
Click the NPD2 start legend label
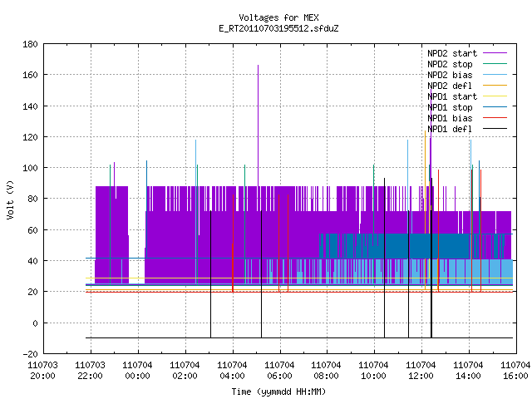coord(452,53)
